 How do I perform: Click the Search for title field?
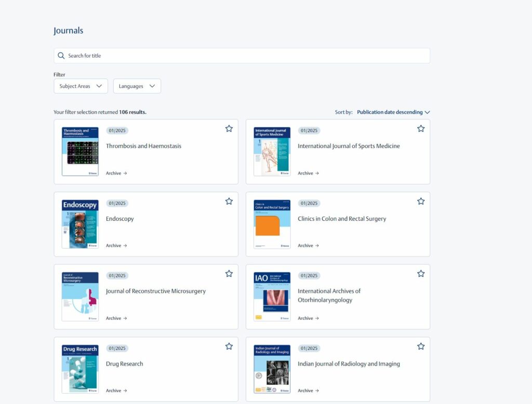pyautogui.click(x=244, y=56)
